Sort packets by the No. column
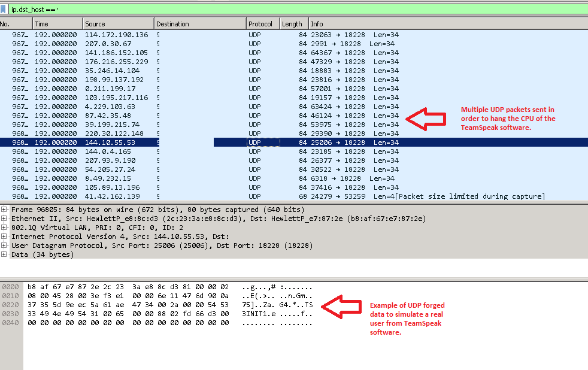Screen dimensions: 588x370 tap(15, 23)
